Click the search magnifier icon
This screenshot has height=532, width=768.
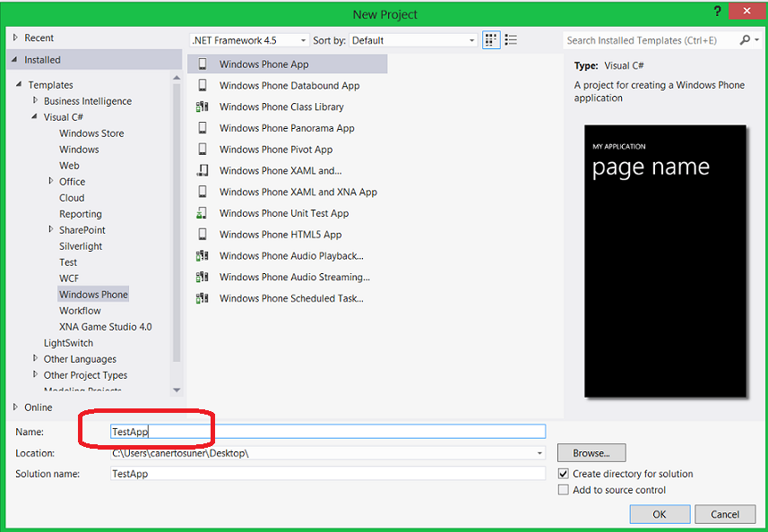(x=745, y=40)
